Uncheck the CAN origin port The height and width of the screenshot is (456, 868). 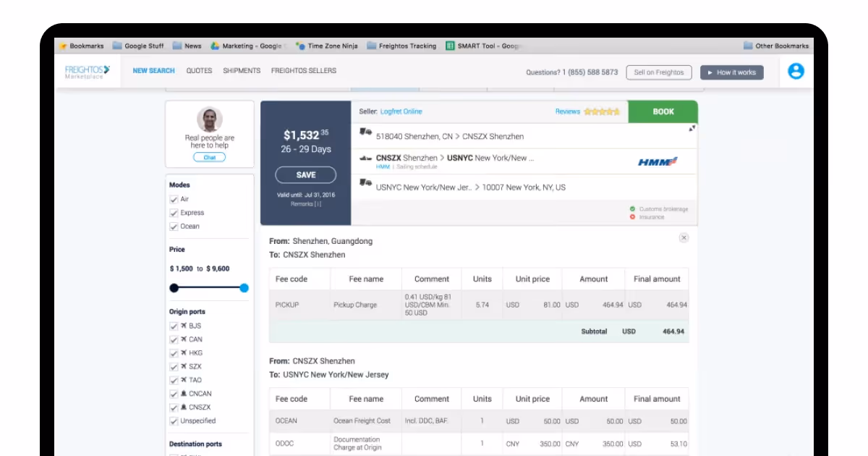(174, 339)
